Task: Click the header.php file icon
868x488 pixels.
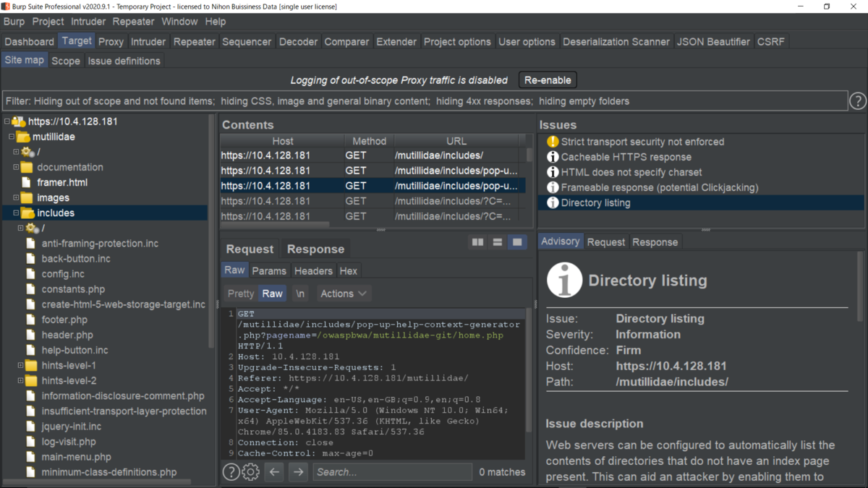Action: coord(30,335)
